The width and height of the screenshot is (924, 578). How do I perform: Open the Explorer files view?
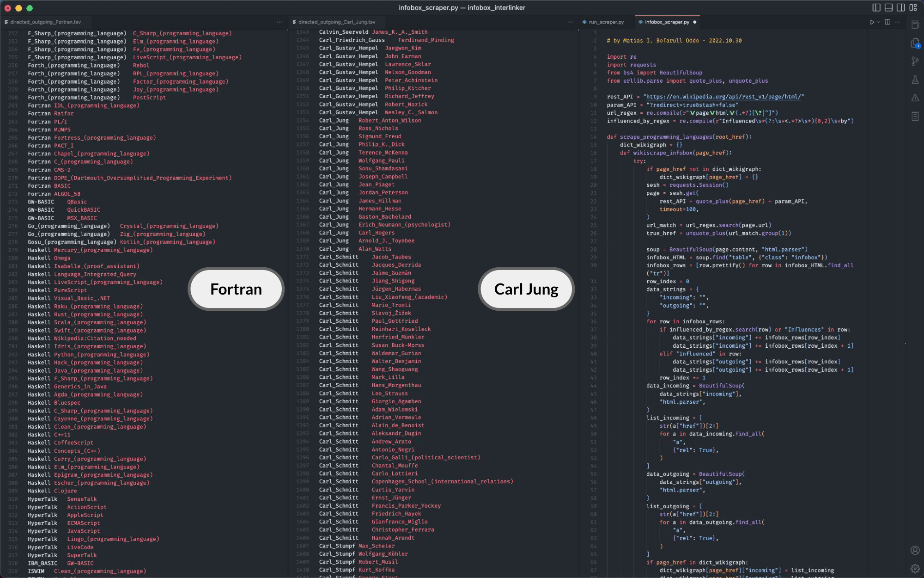pos(915,43)
